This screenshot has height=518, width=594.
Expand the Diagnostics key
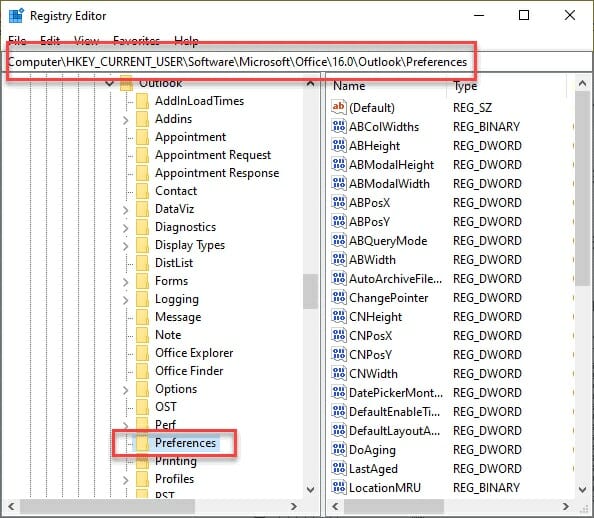click(126, 228)
